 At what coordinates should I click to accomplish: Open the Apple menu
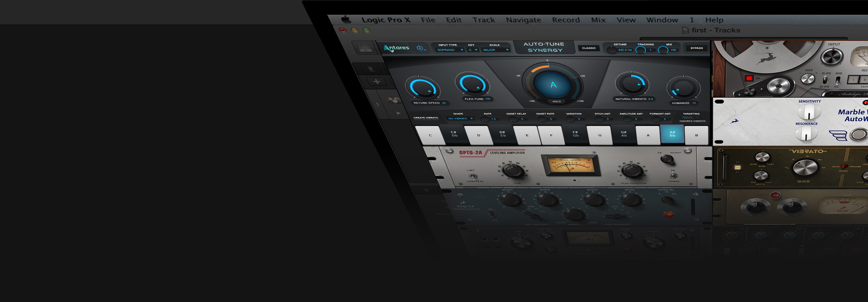(346, 20)
